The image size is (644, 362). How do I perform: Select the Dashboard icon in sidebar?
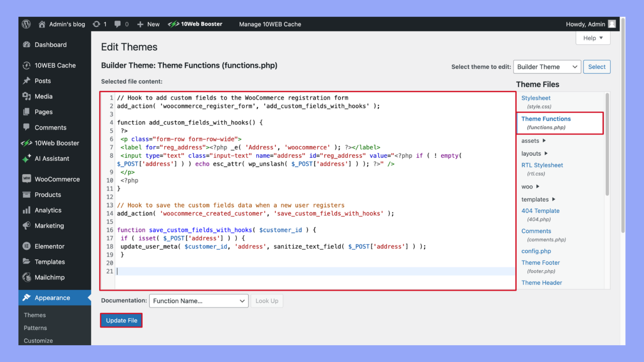point(27,44)
